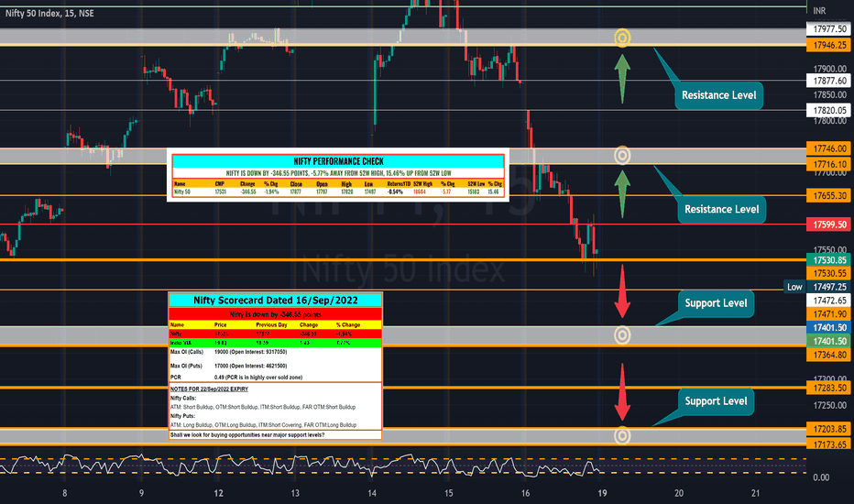The image size is (854, 504).
Task: Click the Nifty Calls: heading
Action: click(183, 399)
